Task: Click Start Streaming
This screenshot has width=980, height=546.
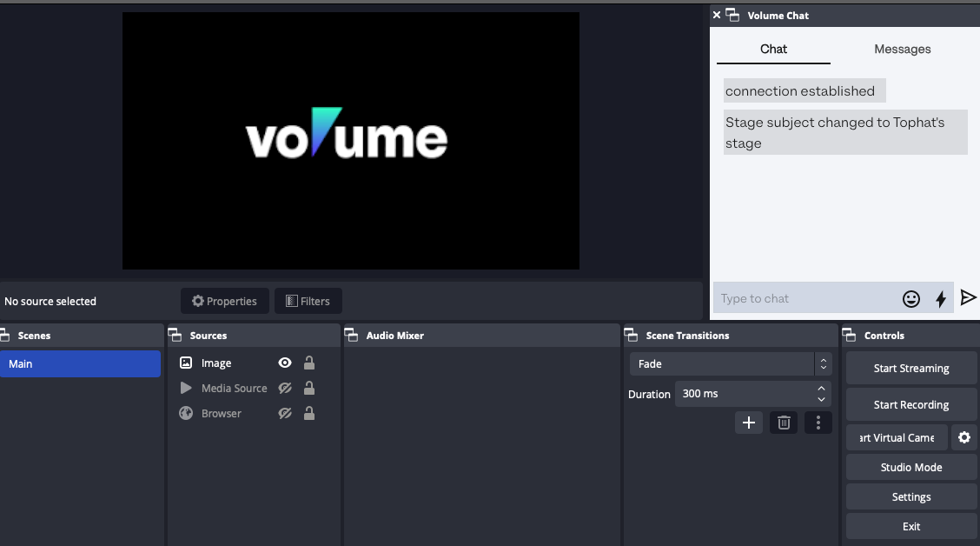Action: click(x=911, y=369)
